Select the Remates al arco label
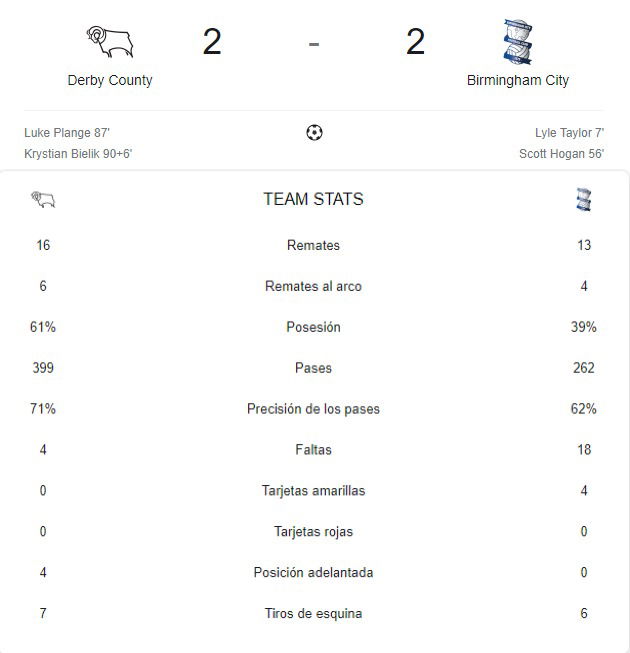Image resolution: width=630 pixels, height=653 pixels. (x=314, y=286)
